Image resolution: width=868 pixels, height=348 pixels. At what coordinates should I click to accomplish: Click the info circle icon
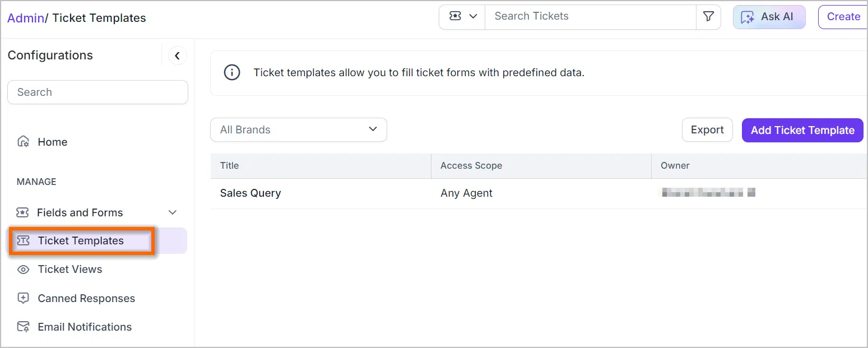(x=231, y=72)
